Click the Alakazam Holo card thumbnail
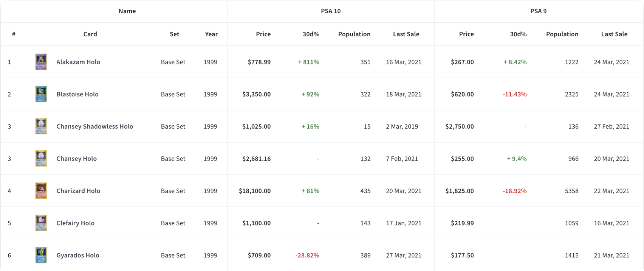The width and height of the screenshot is (644, 271). (x=41, y=62)
